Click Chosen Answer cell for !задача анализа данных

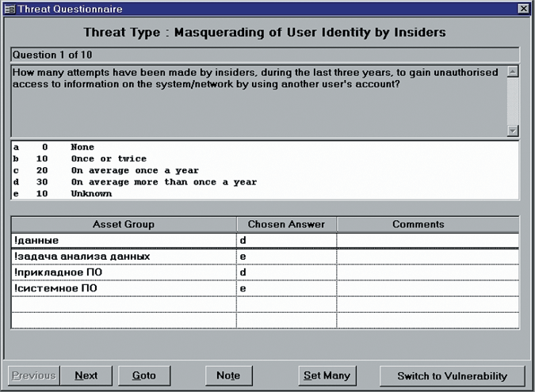click(x=286, y=257)
